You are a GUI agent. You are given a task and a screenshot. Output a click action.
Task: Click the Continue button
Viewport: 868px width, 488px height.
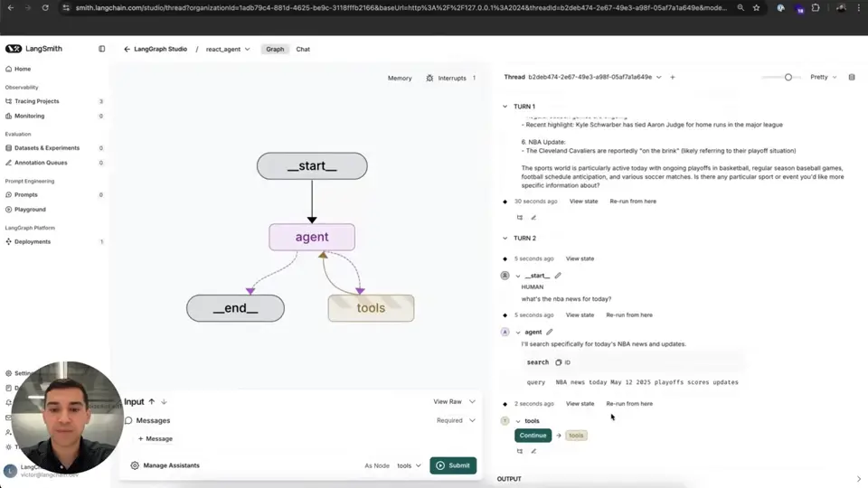click(x=533, y=436)
